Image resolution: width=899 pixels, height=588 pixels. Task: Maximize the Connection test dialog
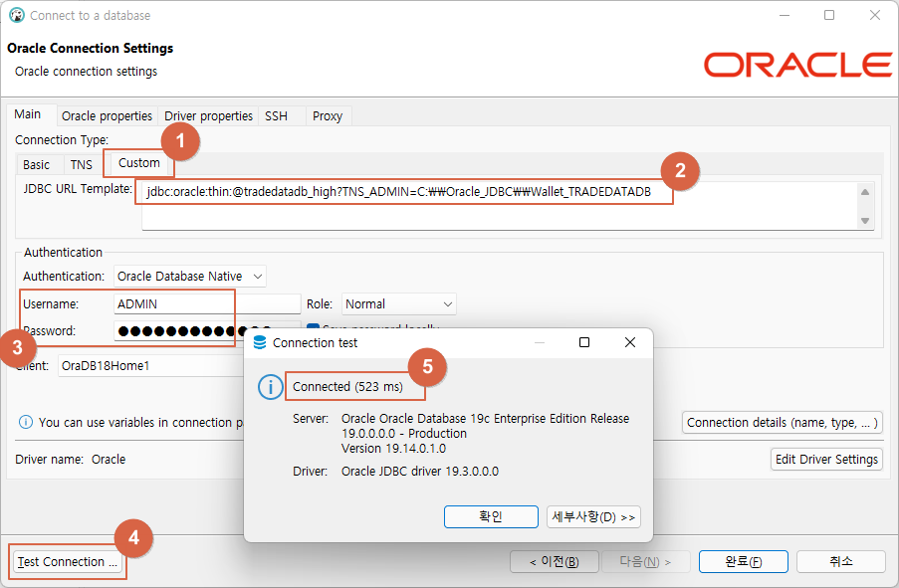point(584,342)
